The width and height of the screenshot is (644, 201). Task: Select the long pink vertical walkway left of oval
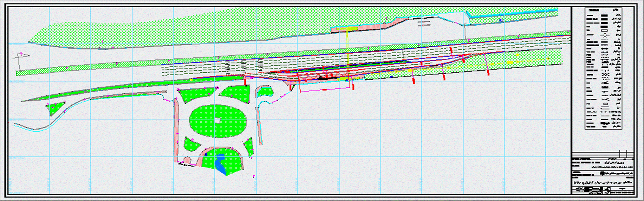[176, 130]
